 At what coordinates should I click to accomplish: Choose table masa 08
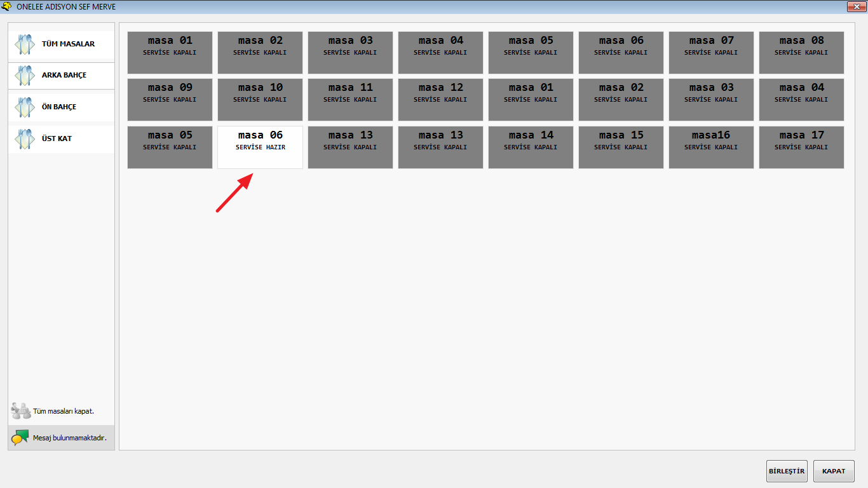[801, 53]
